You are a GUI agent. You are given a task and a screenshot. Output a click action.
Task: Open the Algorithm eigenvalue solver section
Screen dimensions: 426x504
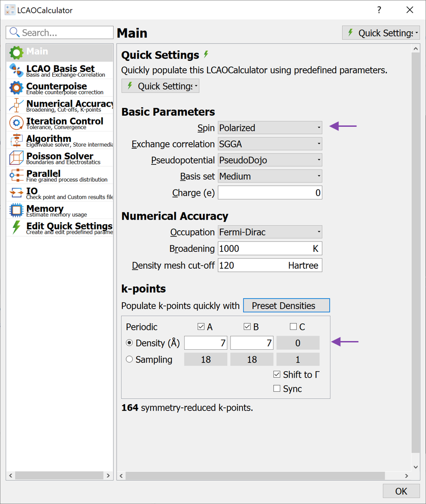point(60,141)
